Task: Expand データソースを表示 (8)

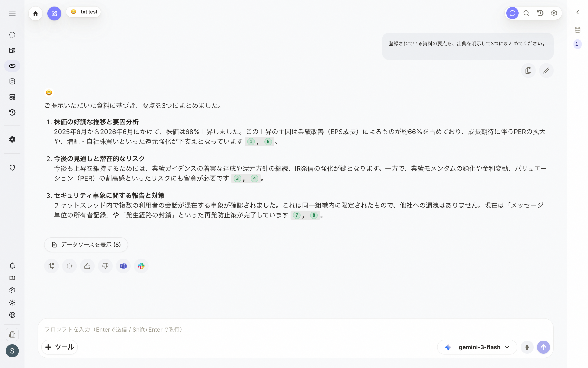Action: 86,245
